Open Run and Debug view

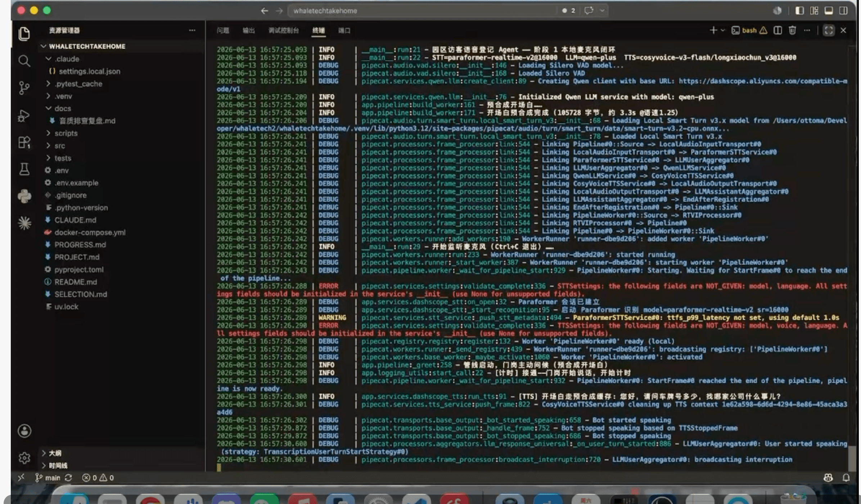(24, 116)
